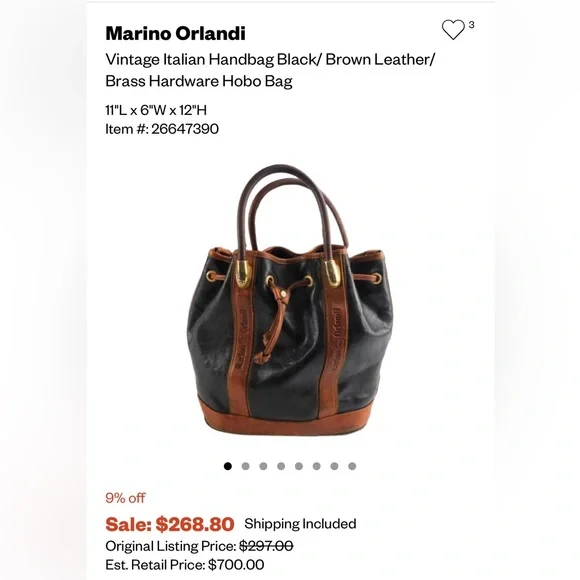Click the 9% off discount label
This screenshot has height=580, width=580.
coord(125,498)
